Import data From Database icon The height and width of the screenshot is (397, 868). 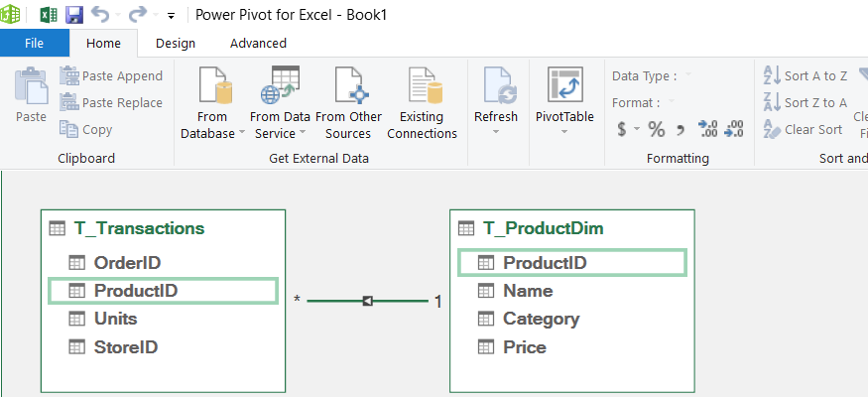215,85
